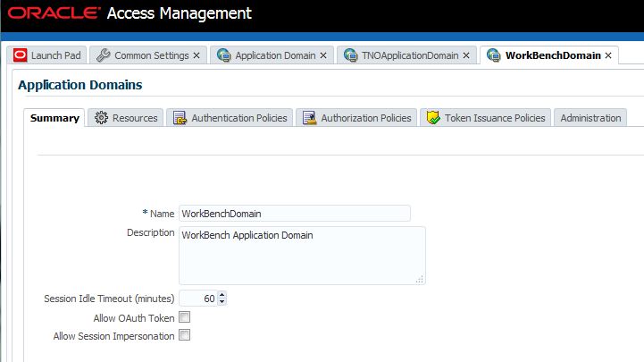Switch to the Common Settings tab
Screen dimensions: 644x362
[148, 55]
